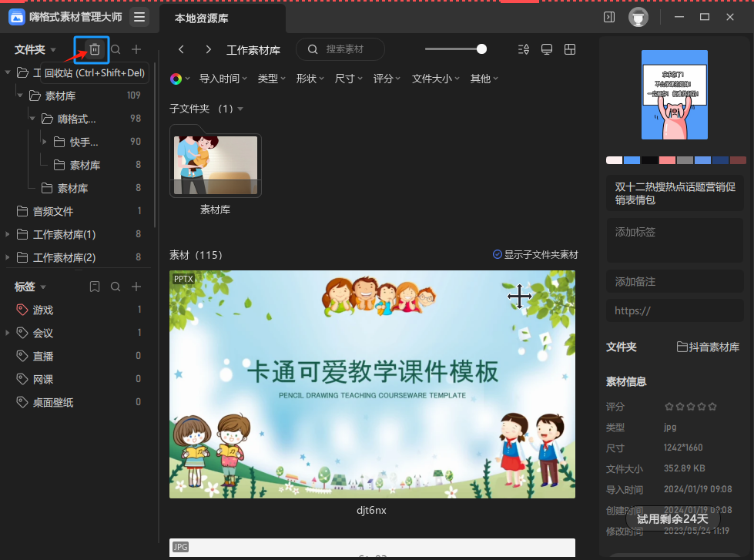Expand the 快手 folder node
This screenshot has height=560, width=754.
[x=44, y=142]
